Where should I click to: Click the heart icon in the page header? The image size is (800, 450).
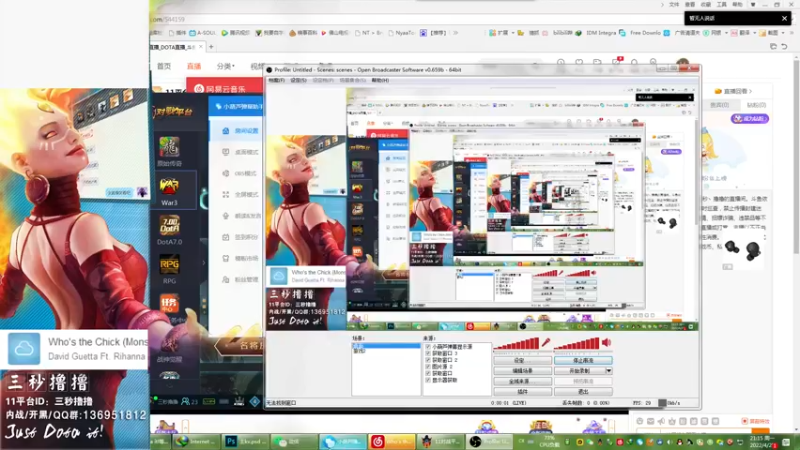coord(579,63)
